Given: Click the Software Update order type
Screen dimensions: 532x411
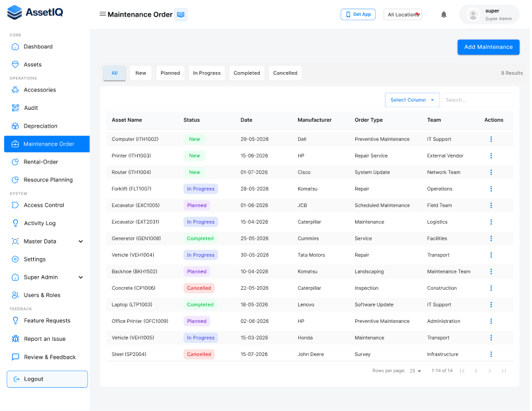Looking at the screenshot, I should tap(374, 304).
